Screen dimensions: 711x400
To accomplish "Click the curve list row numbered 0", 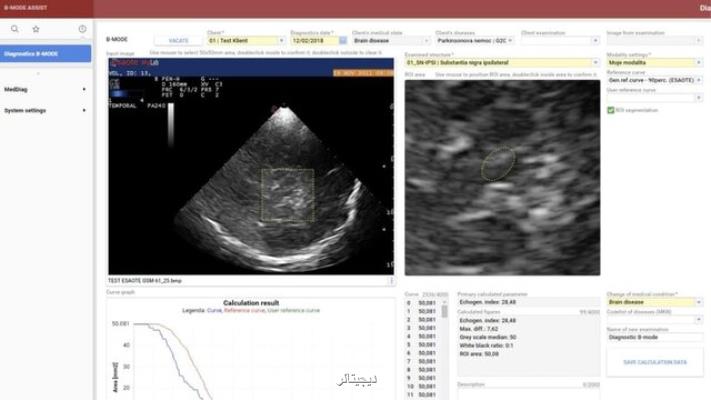I will (x=422, y=303).
